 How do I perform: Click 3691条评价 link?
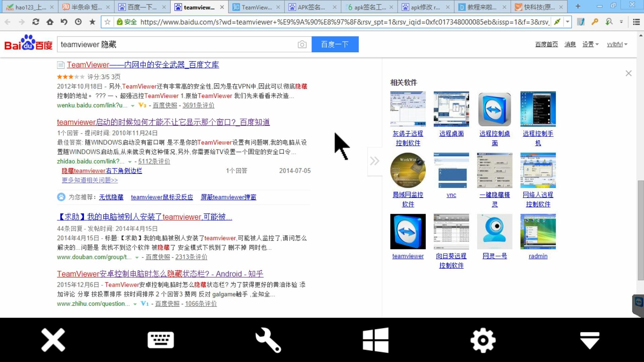click(x=198, y=105)
